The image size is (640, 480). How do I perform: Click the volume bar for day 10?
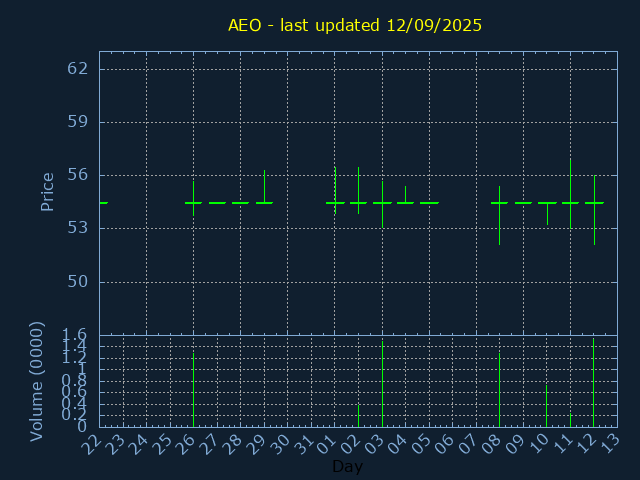[547, 406]
